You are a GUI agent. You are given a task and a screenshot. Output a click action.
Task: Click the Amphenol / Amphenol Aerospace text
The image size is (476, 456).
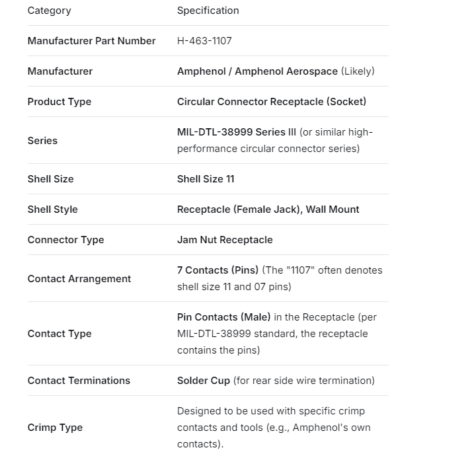257,71
